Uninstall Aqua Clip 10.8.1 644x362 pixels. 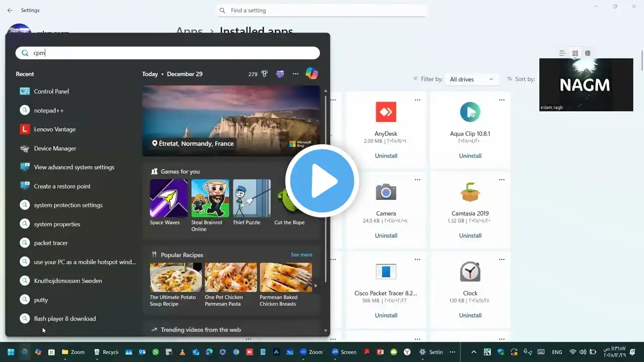coord(470,156)
